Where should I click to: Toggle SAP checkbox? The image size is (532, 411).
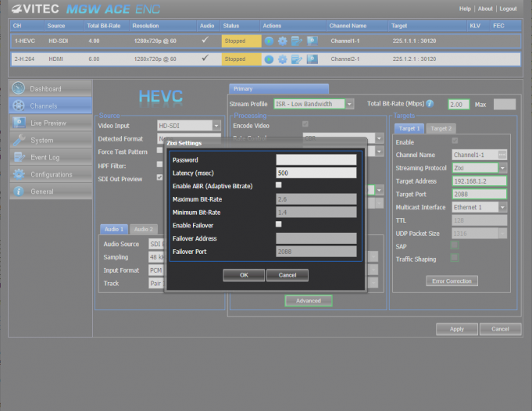455,245
